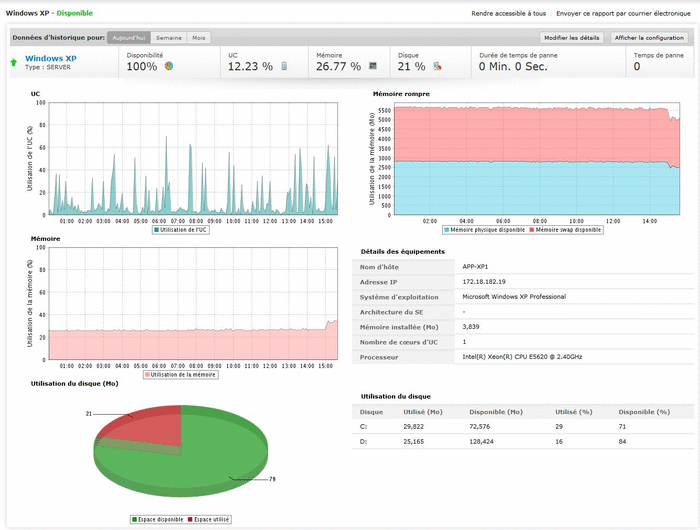Click Afficher la configuration button
700x530 pixels.
pyautogui.click(x=649, y=38)
